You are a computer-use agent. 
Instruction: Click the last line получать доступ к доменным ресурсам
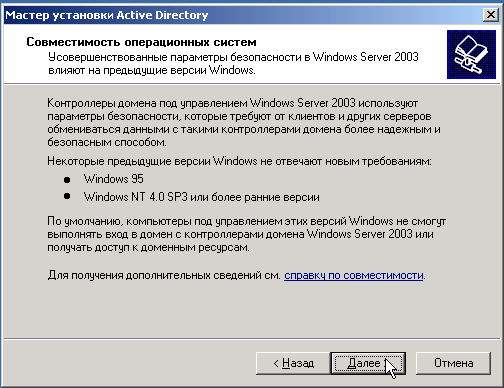[148, 247]
